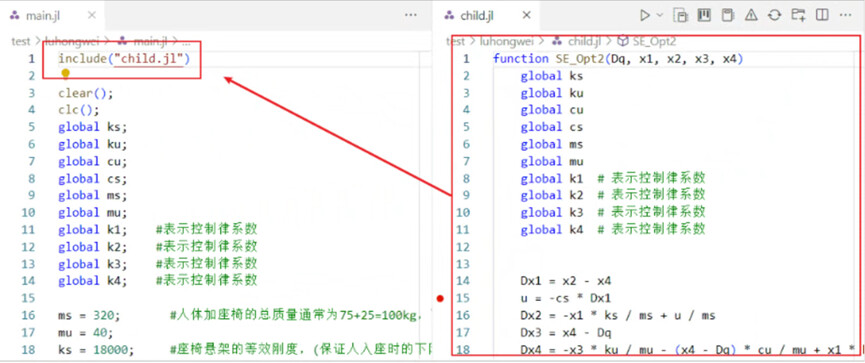
Task: Click 'function SE_Opt2' definition line in child.jl
Action: click(618, 58)
